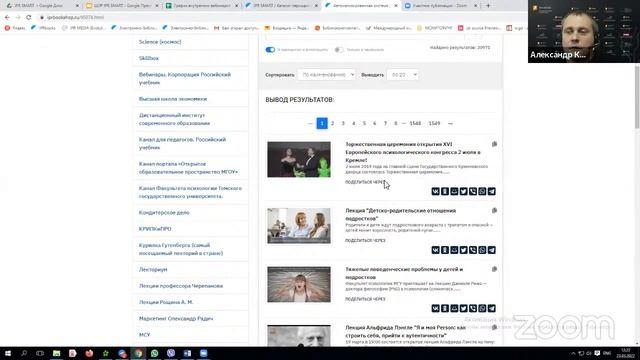
Task: Share the Kremlin congress ceremony video via WhatsApp
Action: 482,191
